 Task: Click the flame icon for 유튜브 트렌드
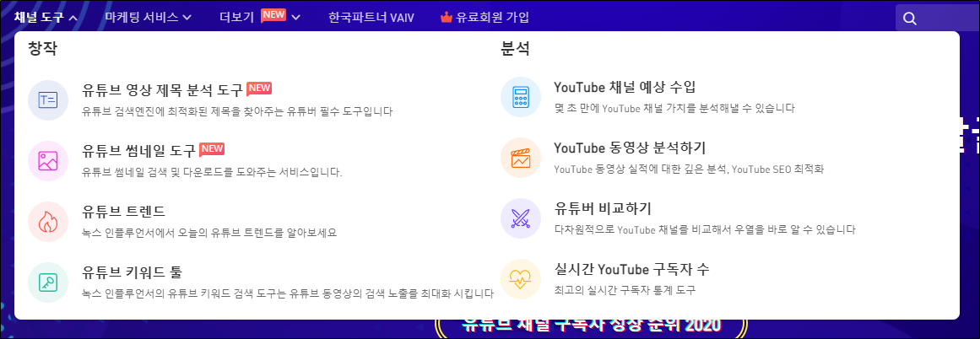(48, 222)
